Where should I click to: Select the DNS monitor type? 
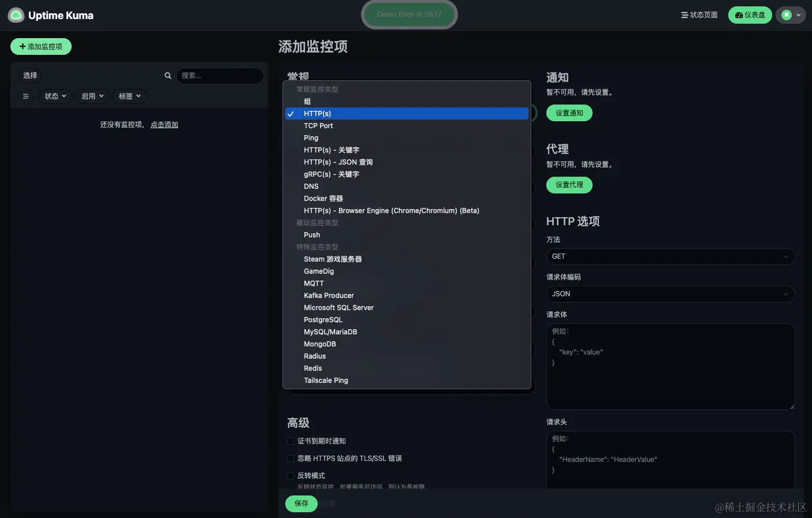click(x=407, y=187)
